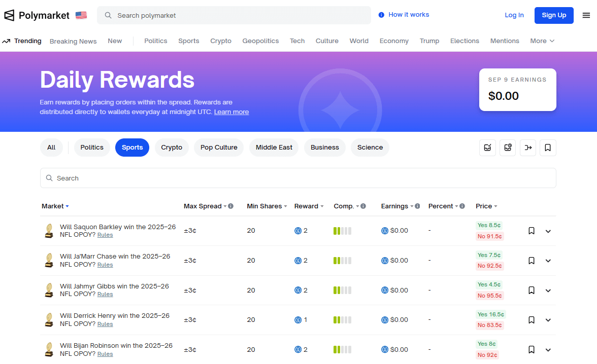Sort by the Reward column
This screenshot has height=364, width=597.
click(x=309, y=206)
